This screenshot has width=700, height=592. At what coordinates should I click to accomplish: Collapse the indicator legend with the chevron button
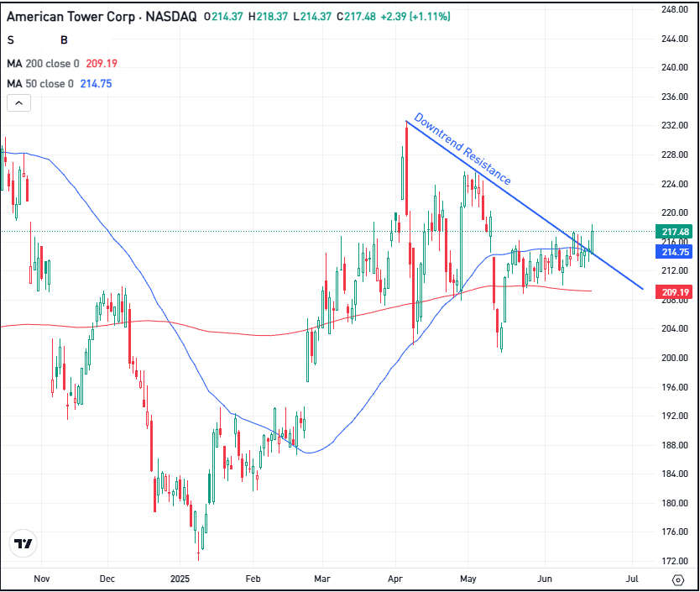tap(18, 103)
